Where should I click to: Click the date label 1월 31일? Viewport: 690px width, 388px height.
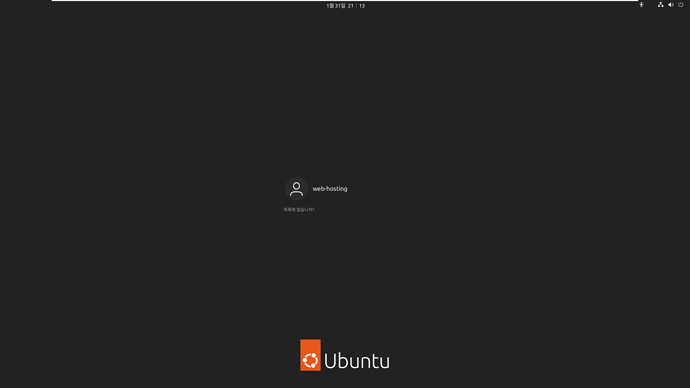point(336,6)
